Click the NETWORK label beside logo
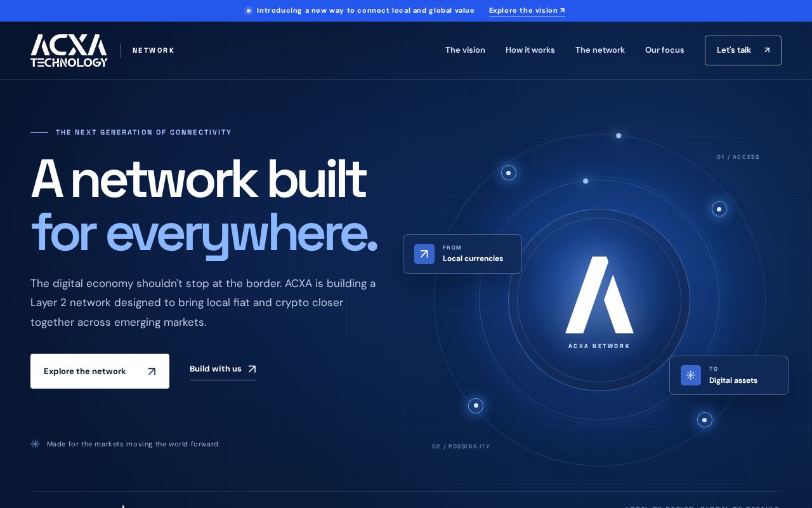This screenshot has width=812, height=508. coord(154,50)
